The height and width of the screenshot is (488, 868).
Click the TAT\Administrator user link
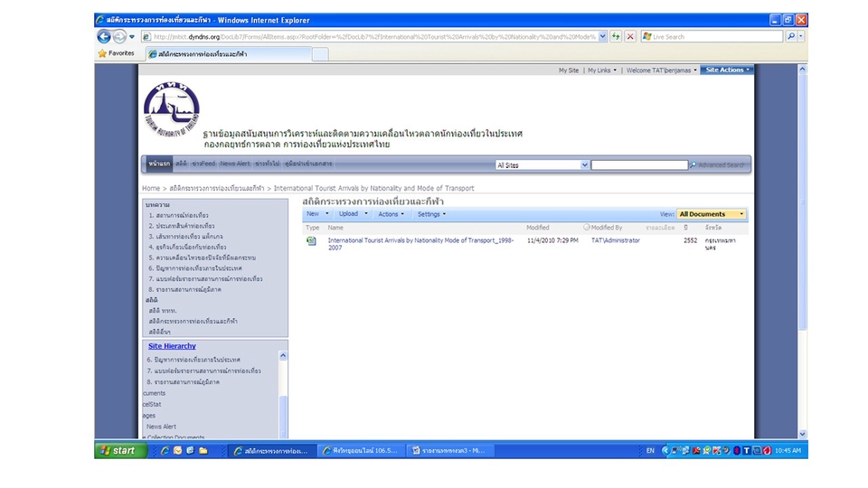click(x=616, y=240)
